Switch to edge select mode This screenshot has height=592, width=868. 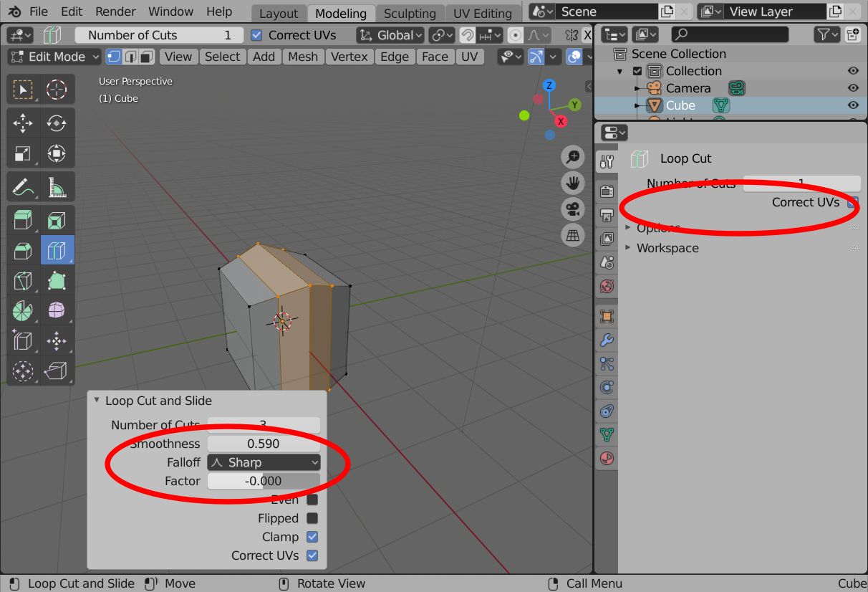(130, 57)
